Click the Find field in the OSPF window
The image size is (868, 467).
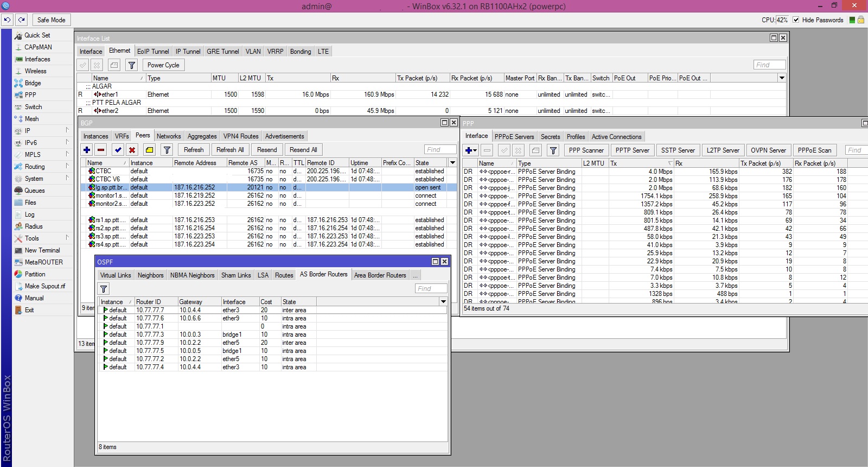click(431, 289)
